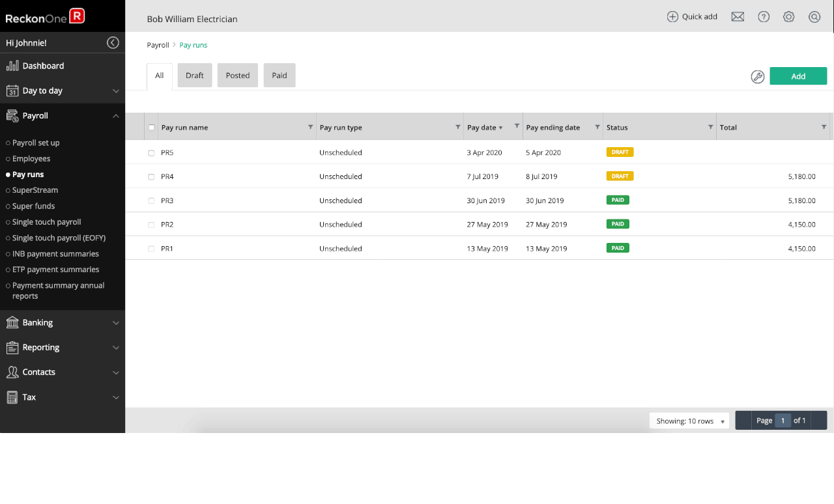Open help via the question mark icon

click(x=764, y=17)
